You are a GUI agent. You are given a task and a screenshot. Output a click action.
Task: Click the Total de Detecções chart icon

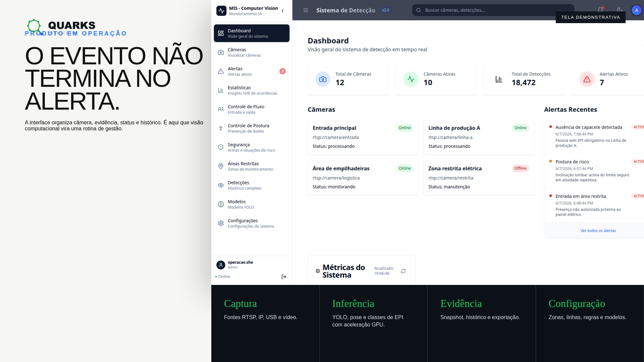(499, 79)
